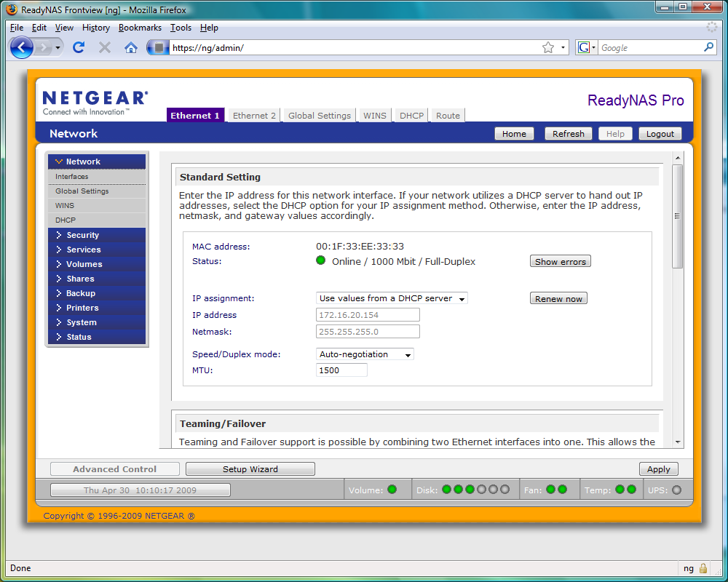Open the View menu

(64, 28)
